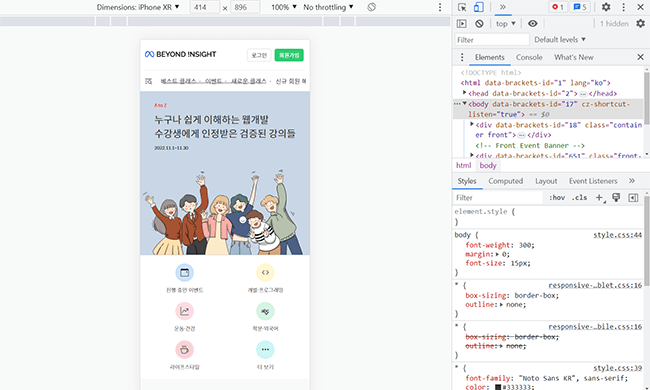Viewport: 650px width, 390px height.
Task: Select the inspect element picker icon
Action: (462, 7)
